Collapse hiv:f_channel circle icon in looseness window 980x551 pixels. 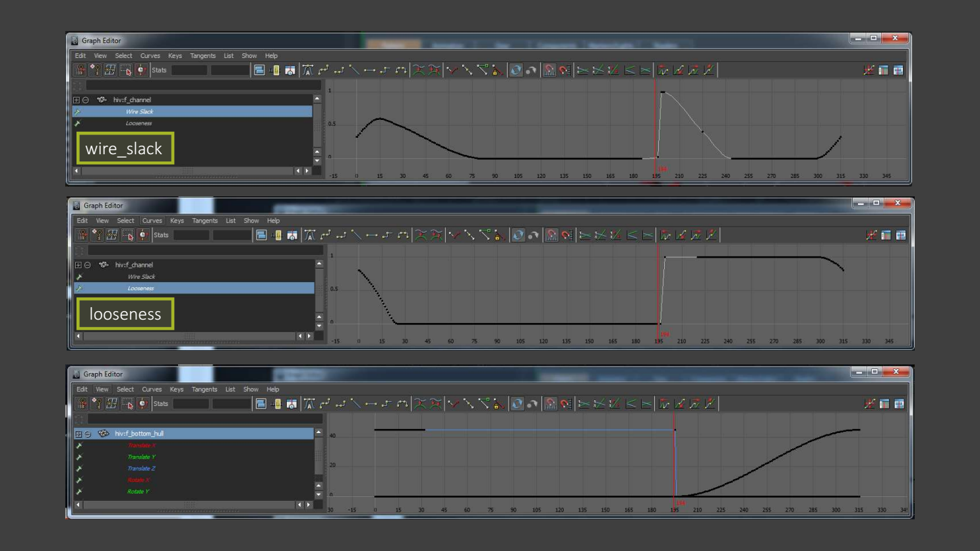click(88, 265)
